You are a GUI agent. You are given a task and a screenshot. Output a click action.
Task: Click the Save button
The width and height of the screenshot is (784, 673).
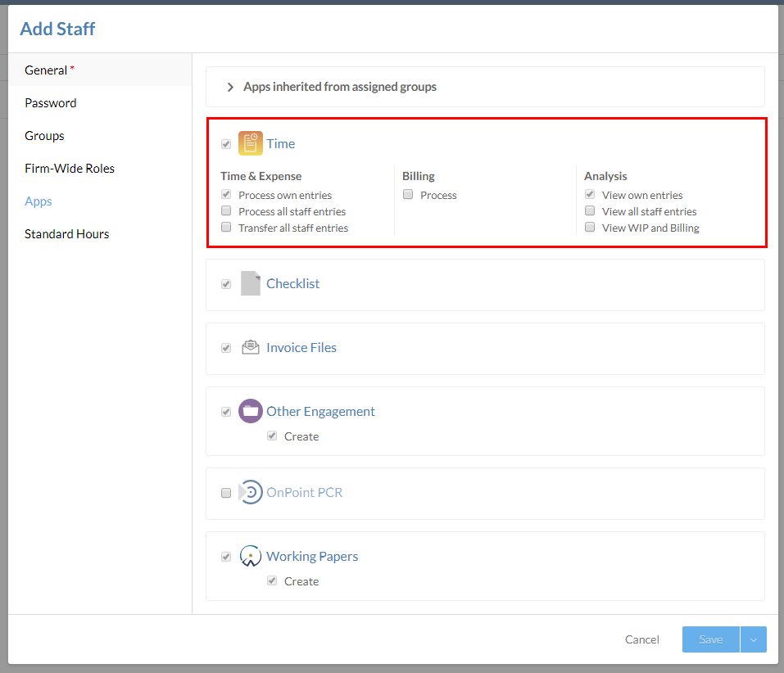(710, 639)
